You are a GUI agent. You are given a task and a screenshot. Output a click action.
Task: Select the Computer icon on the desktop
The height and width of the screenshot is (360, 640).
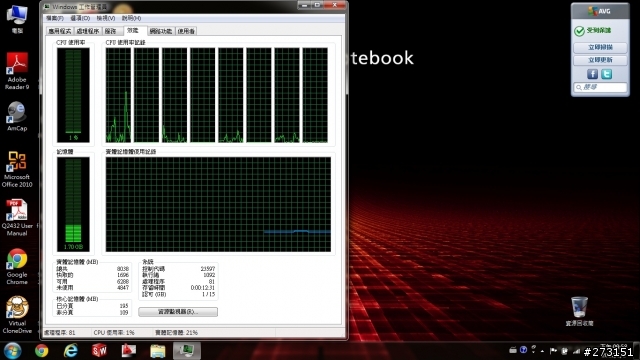(x=17, y=19)
